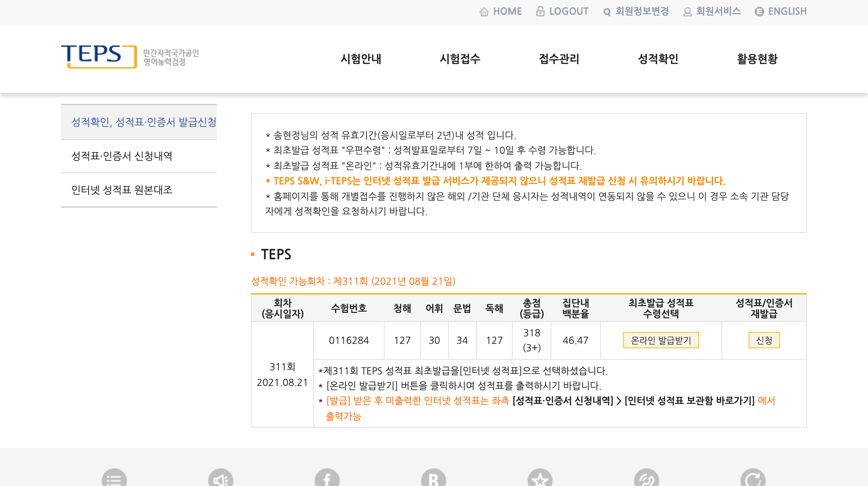Click the [성적표·인증서 신청내역] bold note text
This screenshot has height=486, width=868.
(563, 401)
